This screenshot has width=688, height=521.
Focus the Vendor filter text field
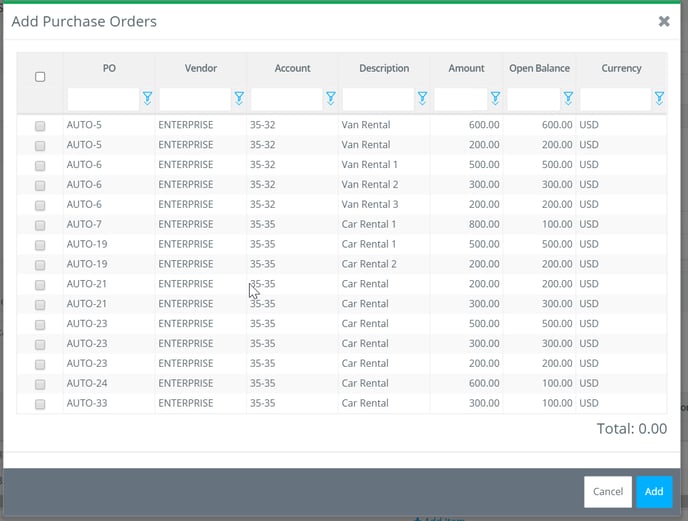click(x=195, y=99)
